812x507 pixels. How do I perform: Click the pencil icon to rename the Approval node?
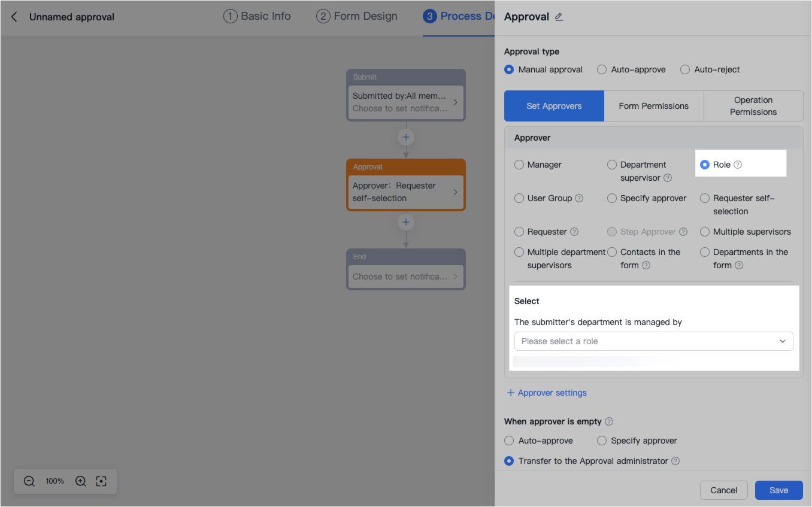[x=559, y=17]
